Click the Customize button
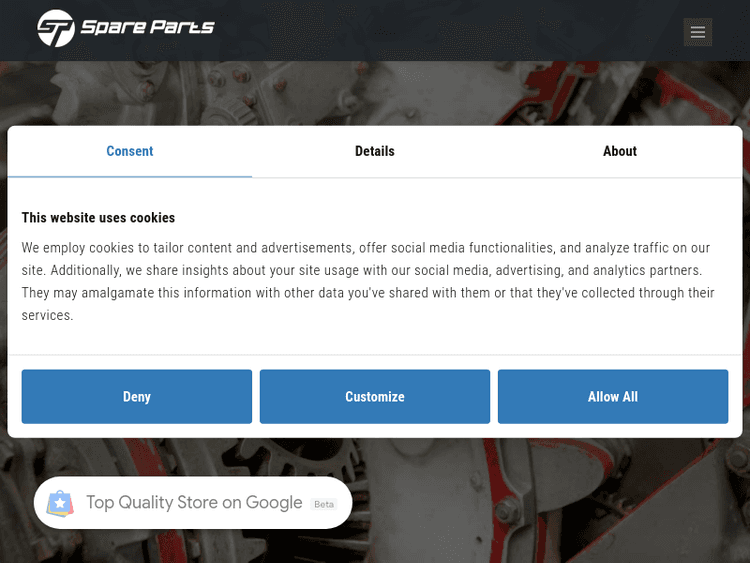Image resolution: width=750 pixels, height=563 pixels. pos(375,397)
